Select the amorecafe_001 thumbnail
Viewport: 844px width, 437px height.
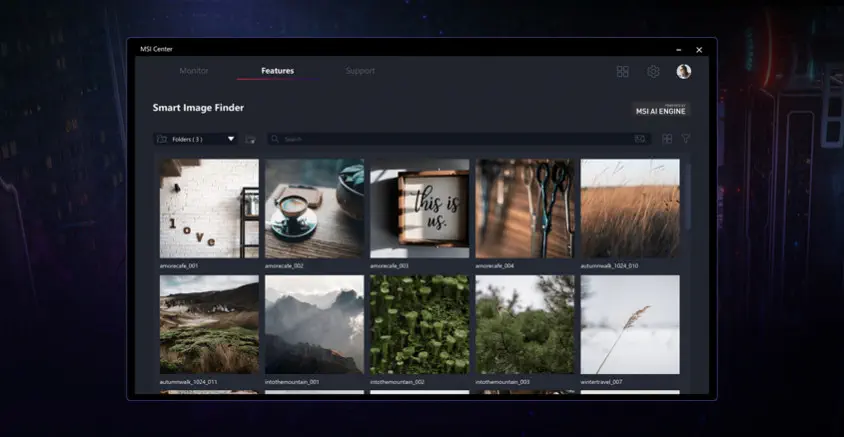pyautogui.click(x=209, y=209)
